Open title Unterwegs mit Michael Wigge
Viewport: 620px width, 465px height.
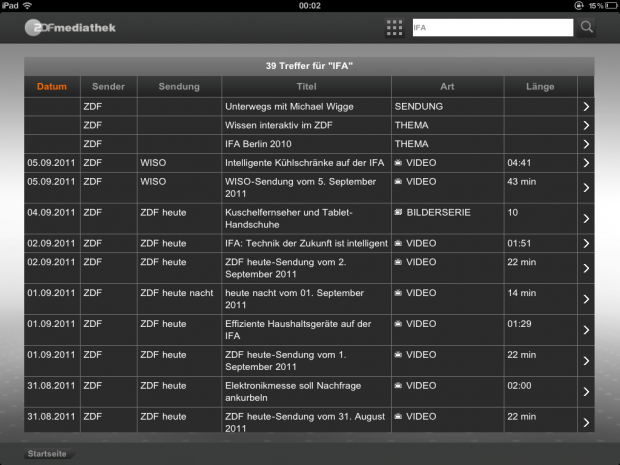(289, 107)
